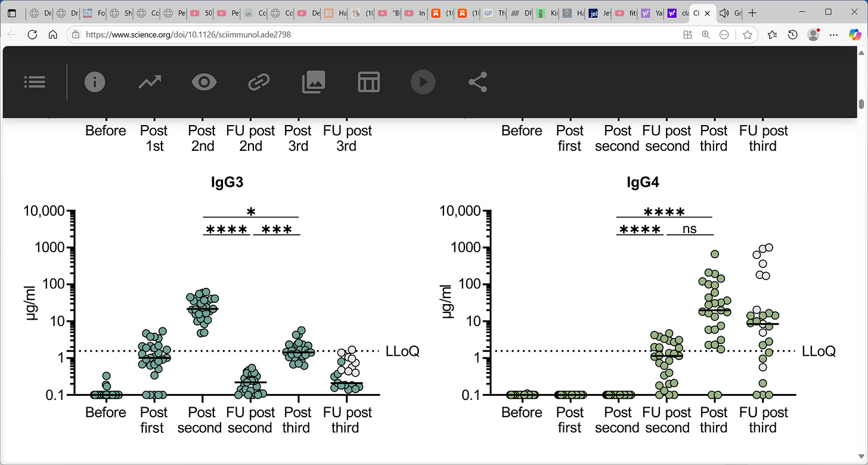Switch to the 'GP' Th tab
868x465 pixels.
coord(494,13)
